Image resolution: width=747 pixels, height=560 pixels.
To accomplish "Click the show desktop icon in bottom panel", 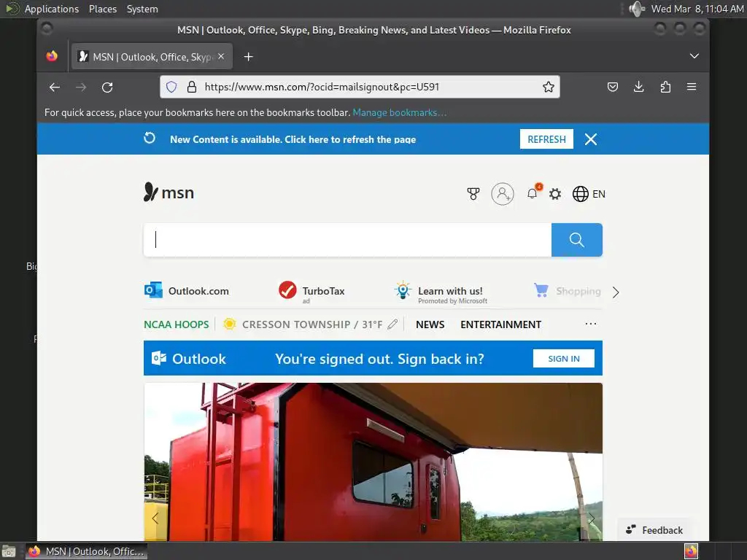I will tap(9, 552).
